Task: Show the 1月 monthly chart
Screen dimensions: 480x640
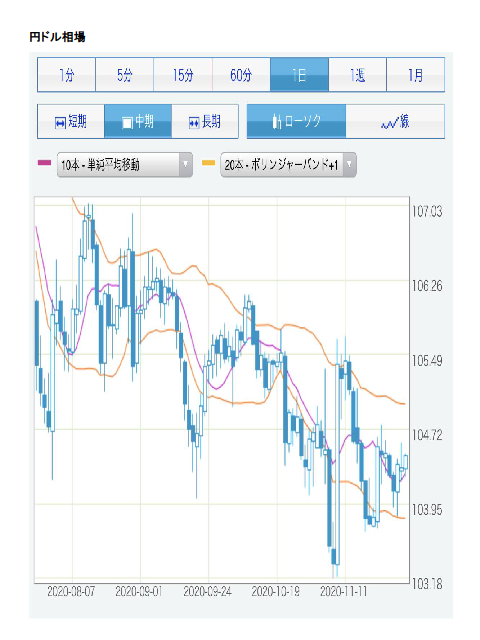Action: pos(416,75)
